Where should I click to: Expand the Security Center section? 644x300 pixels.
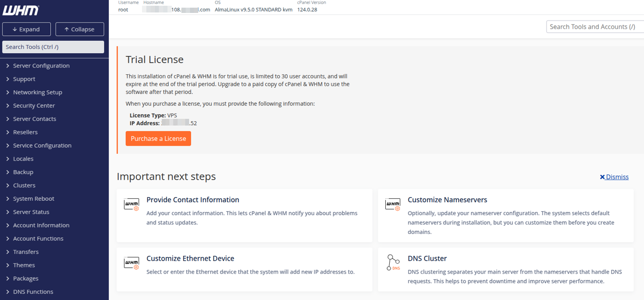(33, 105)
